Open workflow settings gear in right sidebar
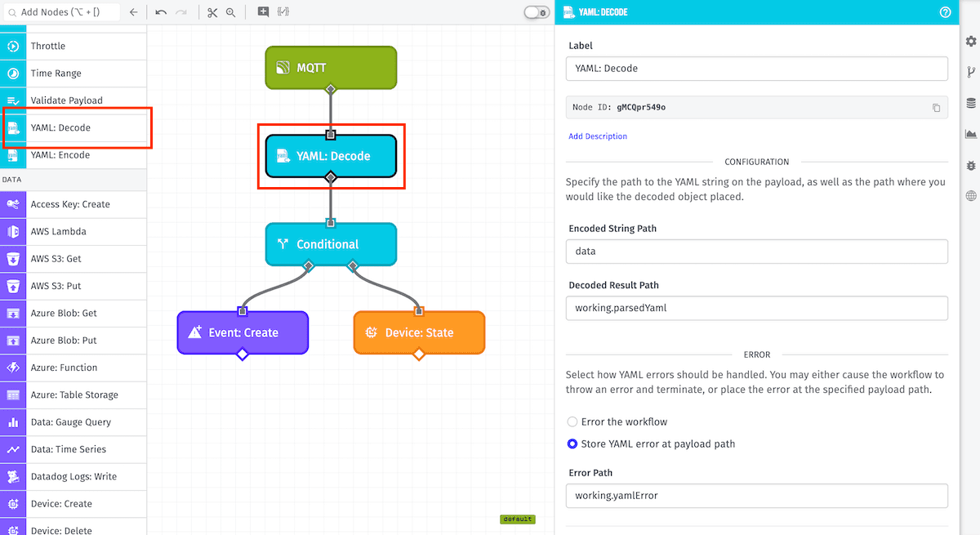 [970, 41]
